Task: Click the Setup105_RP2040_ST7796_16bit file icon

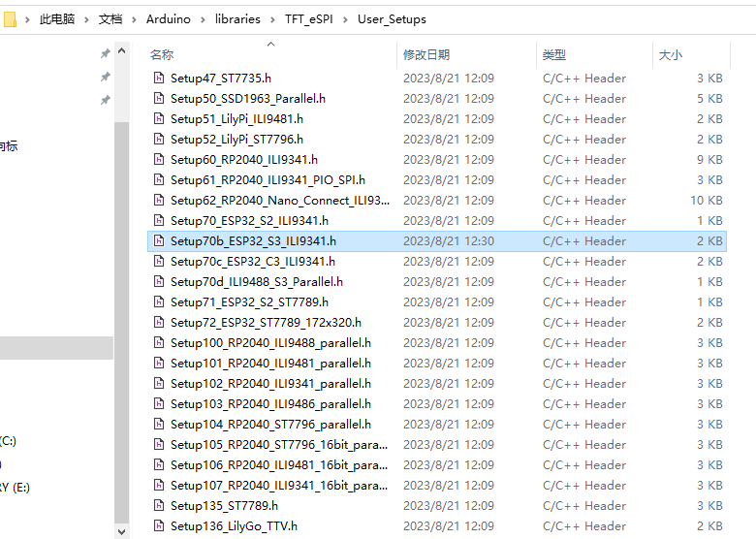Action: click(x=159, y=445)
